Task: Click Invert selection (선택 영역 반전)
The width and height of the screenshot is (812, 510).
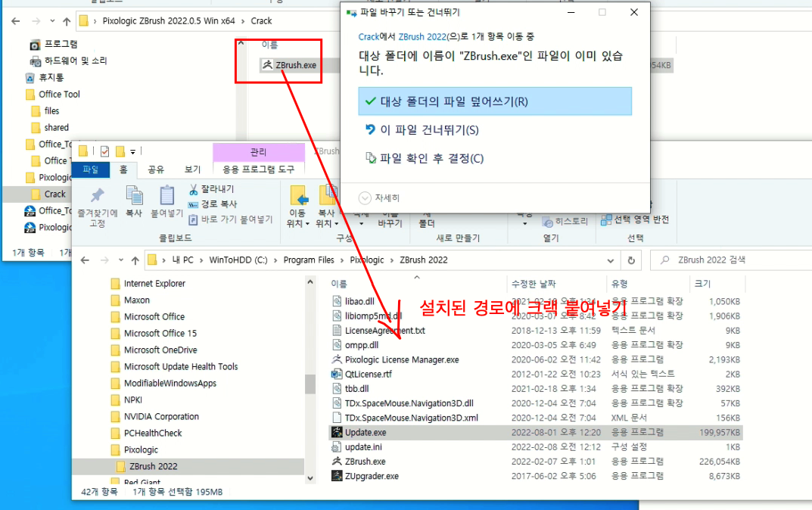Action: (x=635, y=219)
